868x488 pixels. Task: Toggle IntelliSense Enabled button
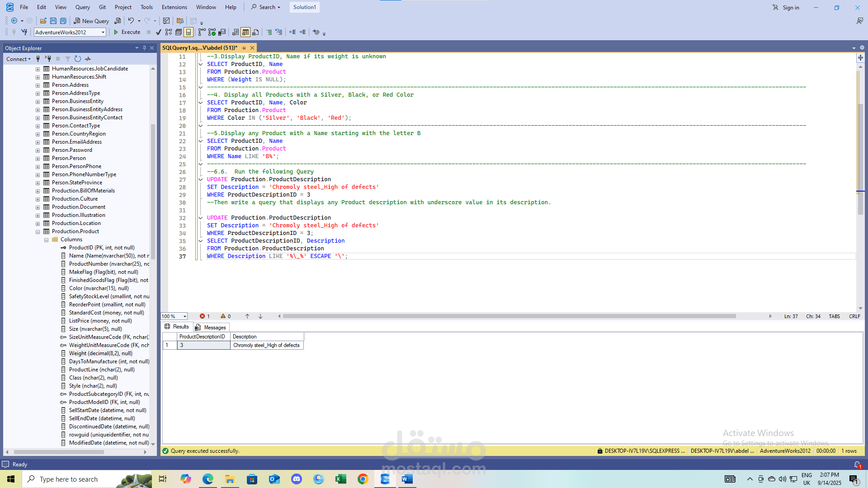point(189,32)
